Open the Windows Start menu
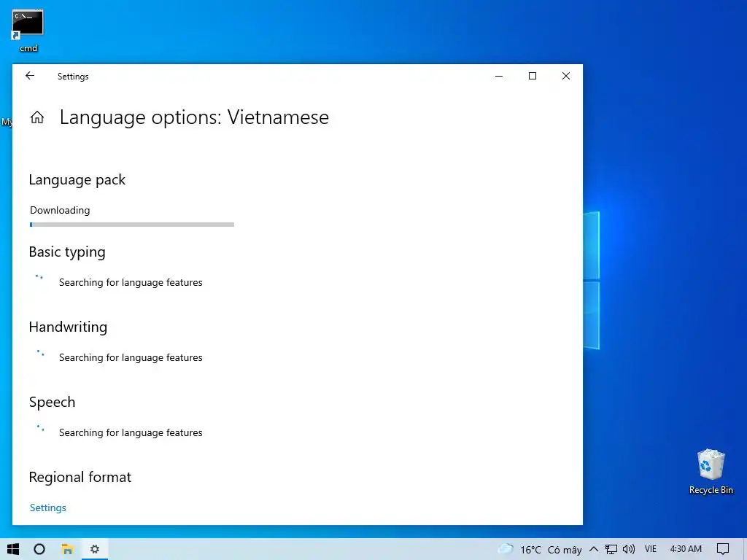Screen dimensions: 747x560 (13, 549)
